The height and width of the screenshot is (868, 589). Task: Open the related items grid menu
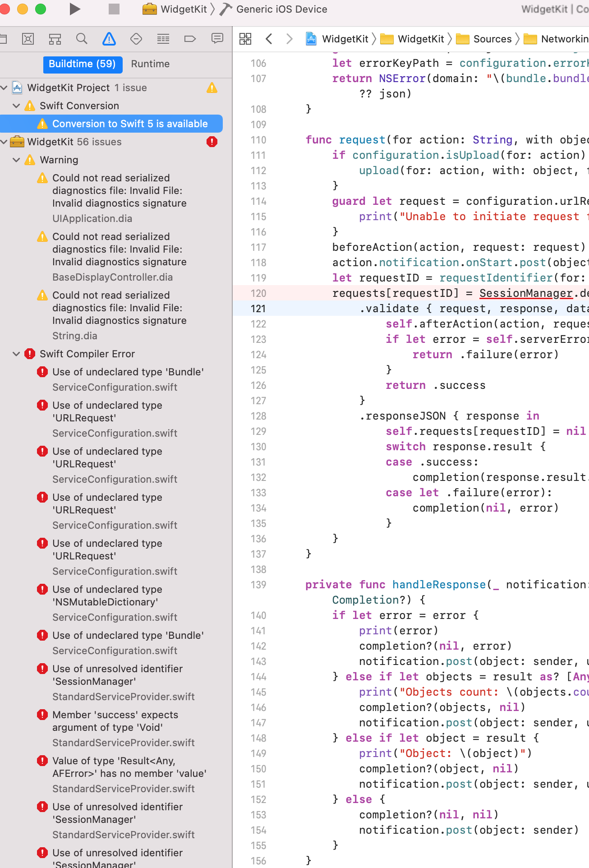(x=245, y=39)
